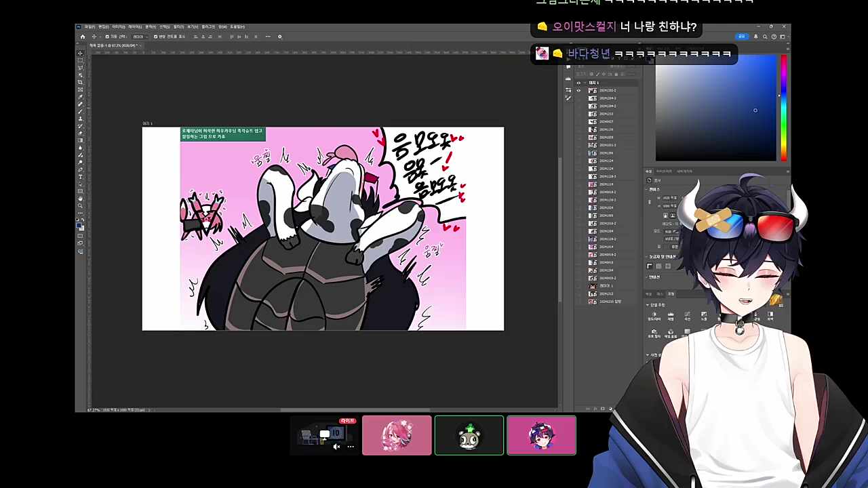
Task: Click the foreground color swatch in toolbar
Action: [79, 224]
